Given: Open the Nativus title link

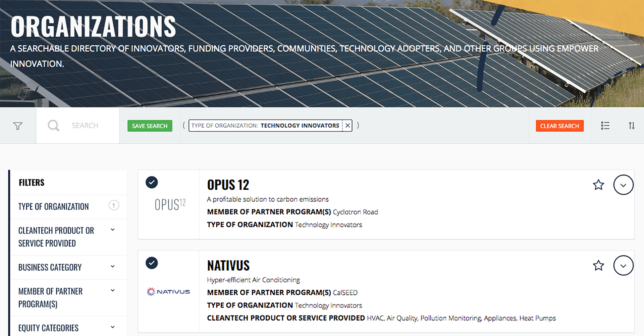Looking at the screenshot, I should point(228,266).
